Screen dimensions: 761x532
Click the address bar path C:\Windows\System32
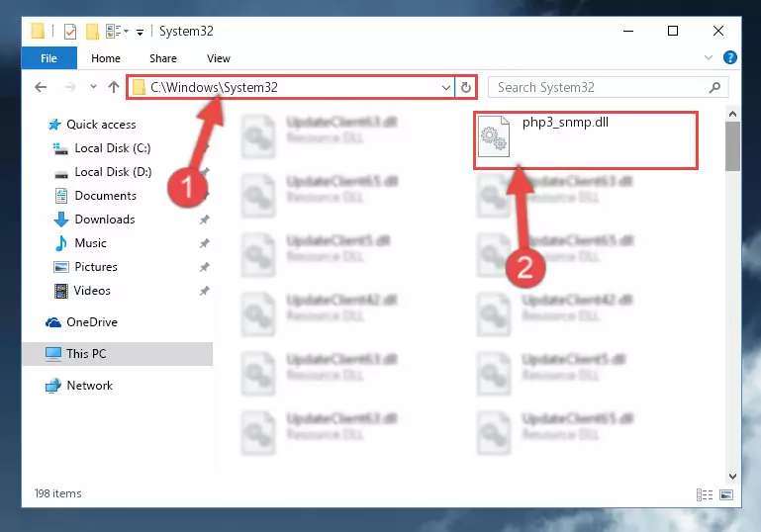pyautogui.click(x=214, y=87)
